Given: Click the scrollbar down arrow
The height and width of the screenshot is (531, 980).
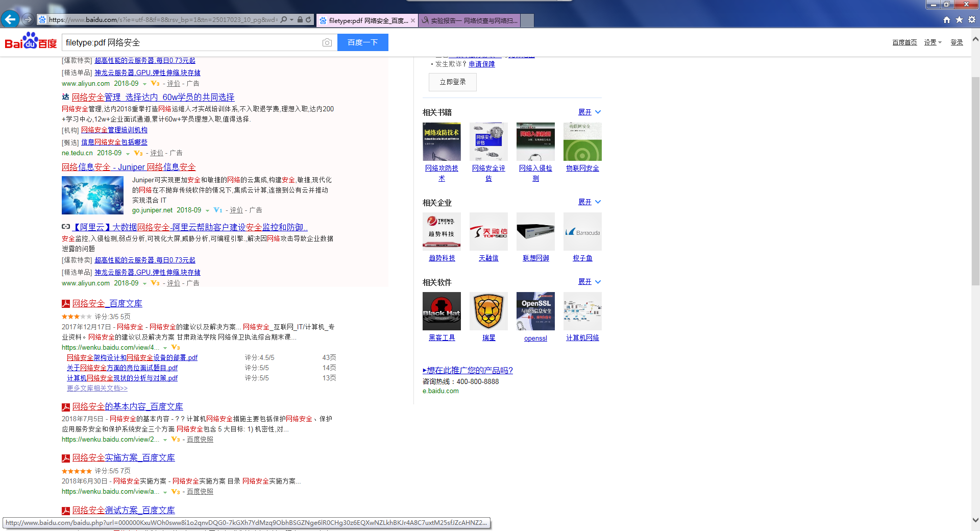Looking at the screenshot, I should [x=975, y=520].
